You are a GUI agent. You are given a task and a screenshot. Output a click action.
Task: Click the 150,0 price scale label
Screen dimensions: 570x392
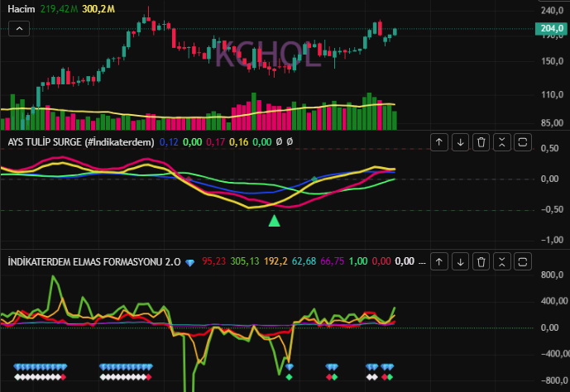click(x=552, y=61)
